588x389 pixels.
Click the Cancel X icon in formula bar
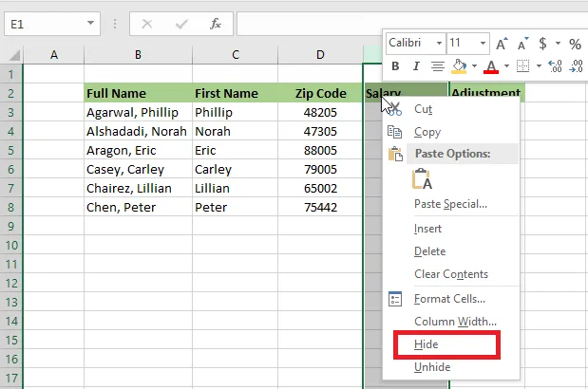pyautogui.click(x=147, y=25)
